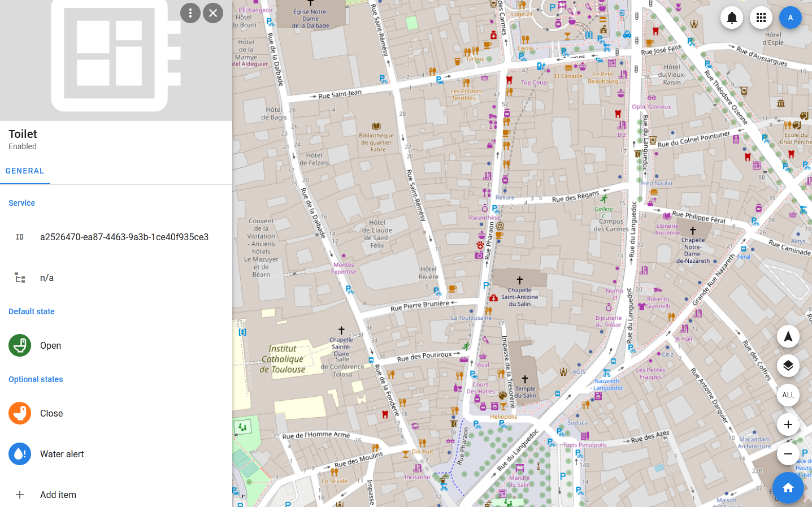Click the service ID value
The height and width of the screenshot is (507, 812).
click(124, 237)
